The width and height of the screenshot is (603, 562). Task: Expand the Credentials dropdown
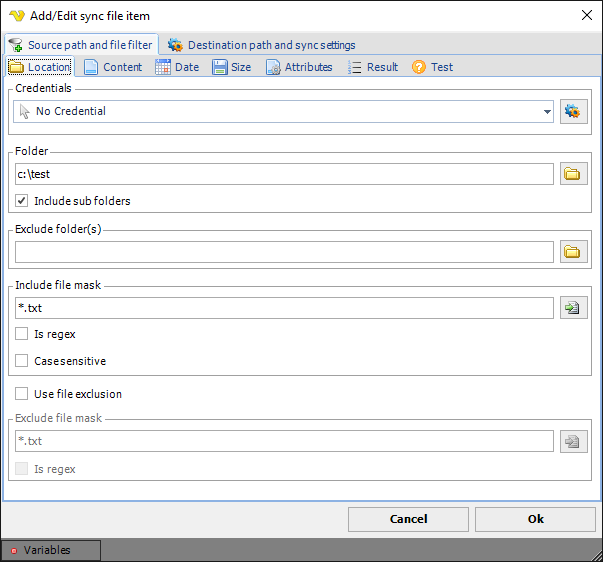click(547, 112)
